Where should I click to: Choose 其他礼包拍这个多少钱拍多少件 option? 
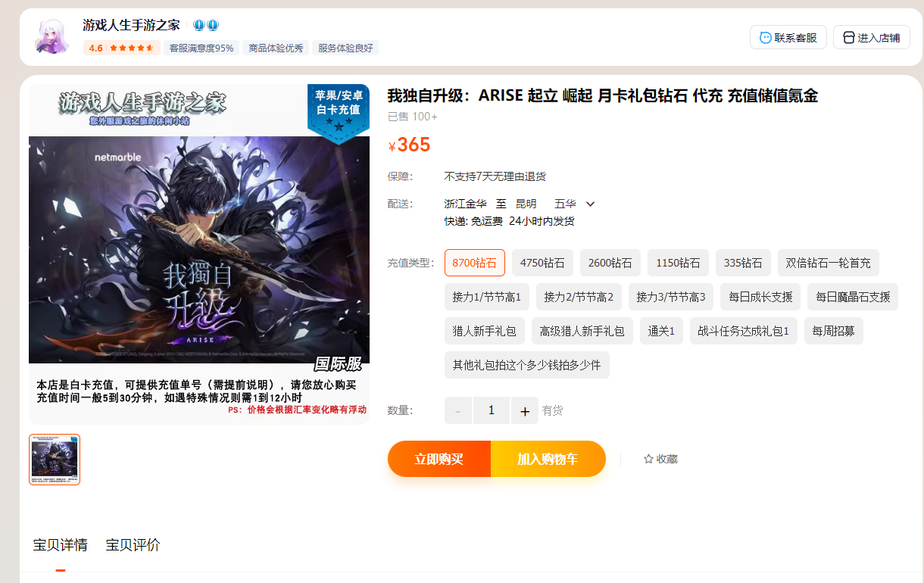pyautogui.click(x=527, y=365)
